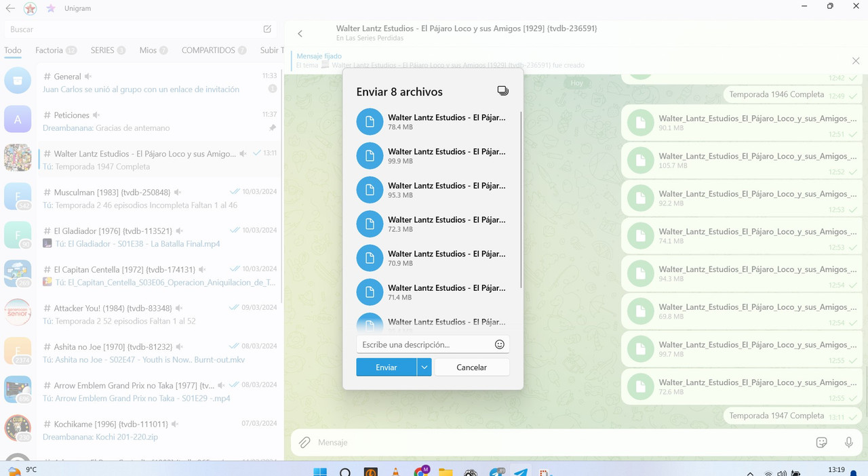Open emoji picker in description field

(500, 344)
